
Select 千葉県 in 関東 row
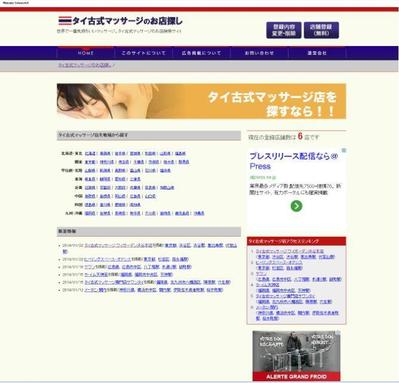[x=139, y=162]
